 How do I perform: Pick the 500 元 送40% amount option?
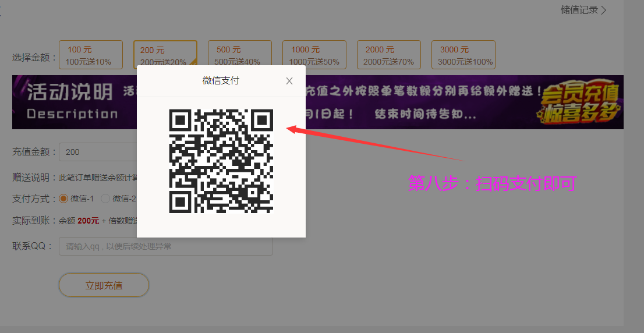pos(239,55)
